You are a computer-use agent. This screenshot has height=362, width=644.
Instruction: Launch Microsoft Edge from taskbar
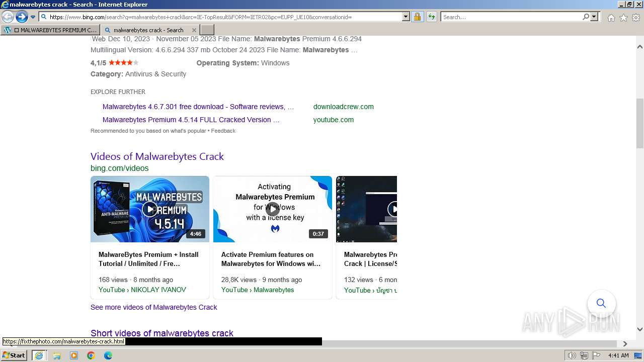click(108, 355)
